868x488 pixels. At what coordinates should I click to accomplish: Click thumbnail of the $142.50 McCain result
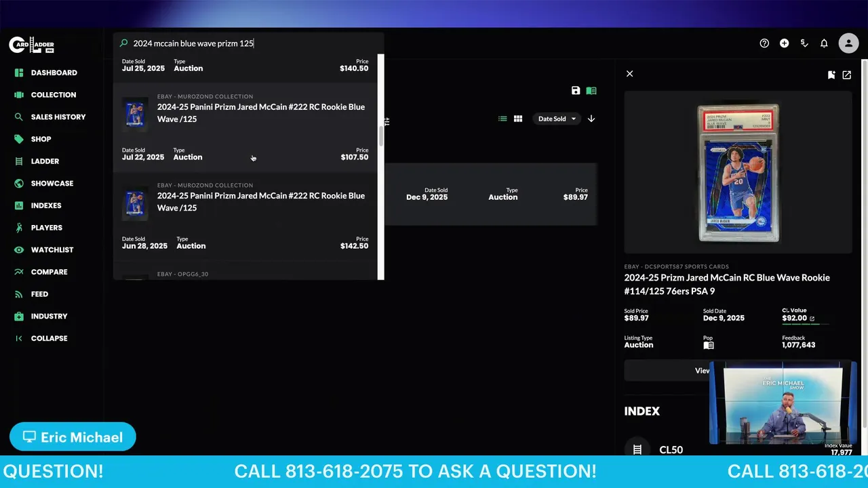tap(135, 203)
